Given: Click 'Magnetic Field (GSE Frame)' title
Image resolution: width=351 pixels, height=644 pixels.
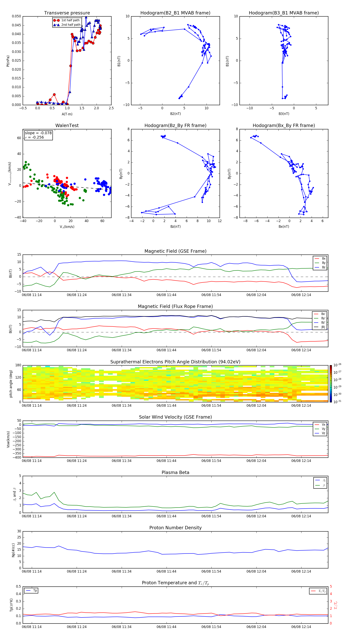Looking at the screenshot, I should pyautogui.click(x=175, y=251).
